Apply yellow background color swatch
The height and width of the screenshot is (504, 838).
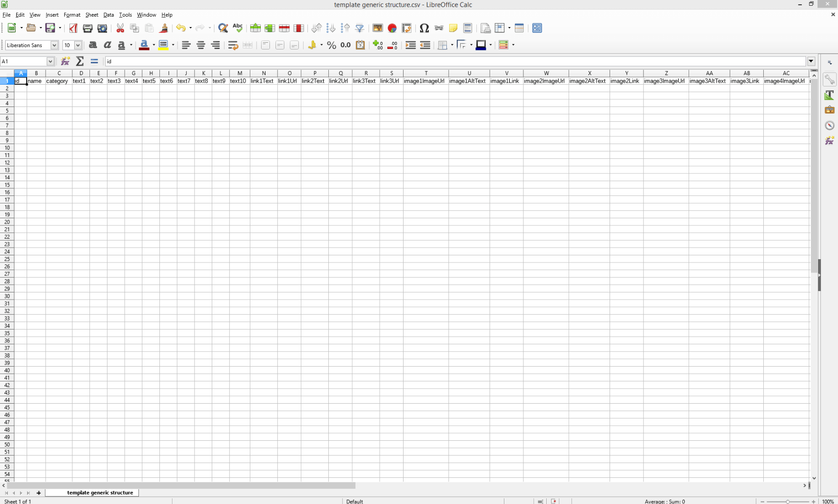coord(164,45)
